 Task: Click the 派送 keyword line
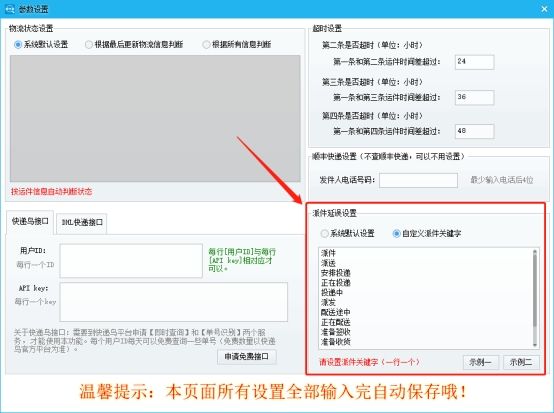[328, 263]
